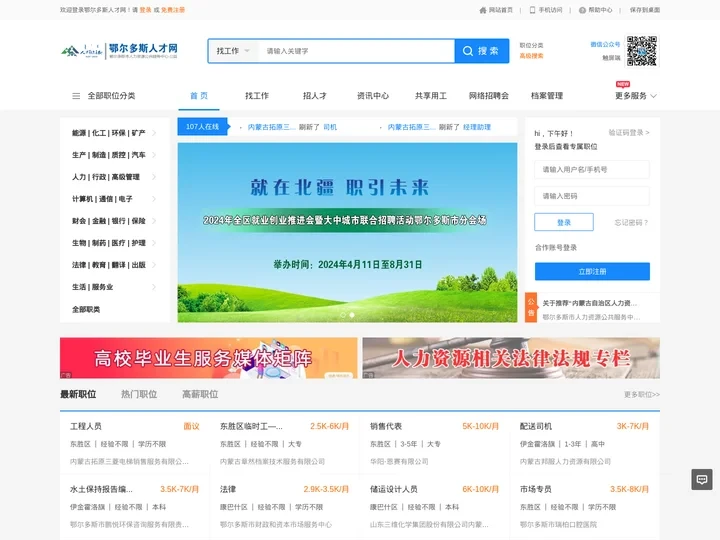720x540 pixels.
Task: Open the 共享用工 navigation tab
Action: (431, 96)
